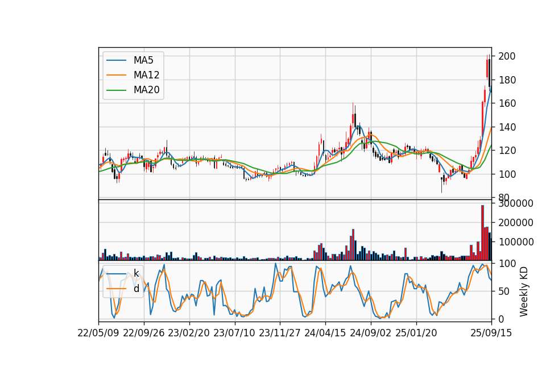This screenshot has height=392, width=546.
Task: Click the 180 price axis label
Action: [x=507, y=80]
